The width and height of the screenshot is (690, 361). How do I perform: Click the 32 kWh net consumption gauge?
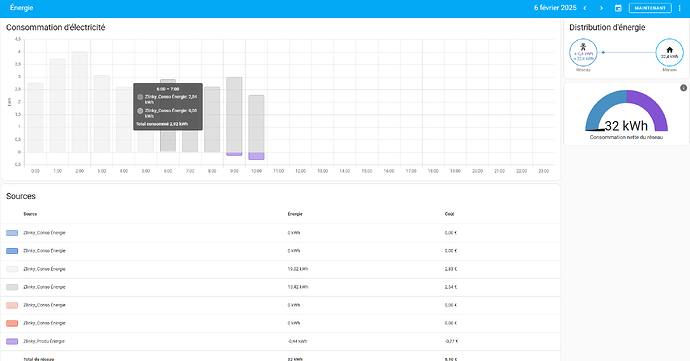coord(626,111)
